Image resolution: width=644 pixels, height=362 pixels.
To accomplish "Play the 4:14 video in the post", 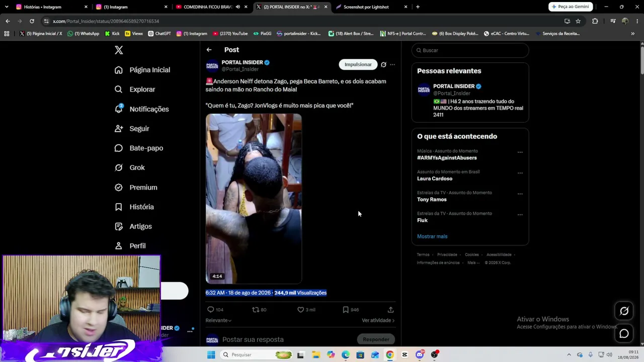I will tap(254, 199).
